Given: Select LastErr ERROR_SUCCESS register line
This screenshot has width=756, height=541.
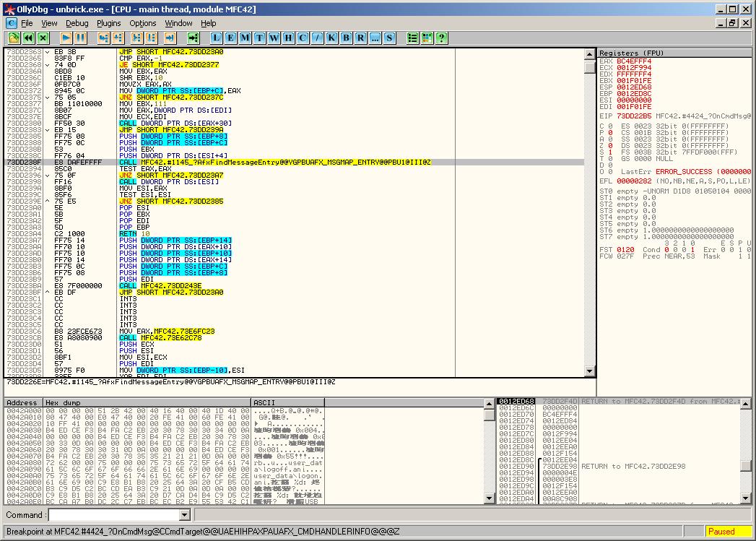Looking at the screenshot, I should coord(685,172).
